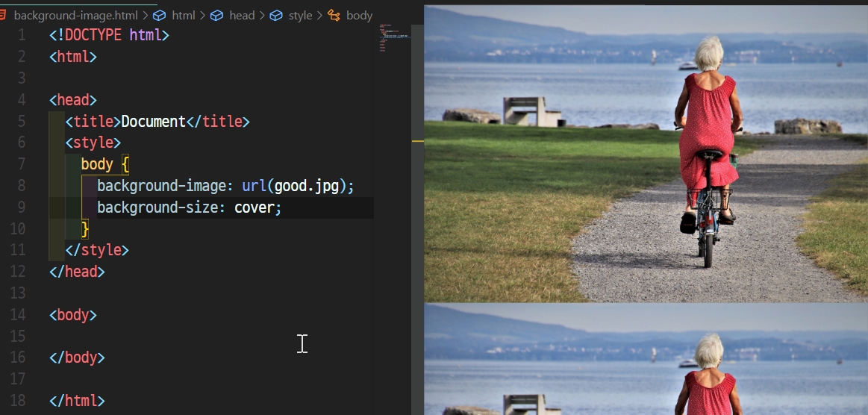Place cursor in <!DOCTYPE html> line
The height and width of the screenshot is (415, 868).
tap(109, 35)
